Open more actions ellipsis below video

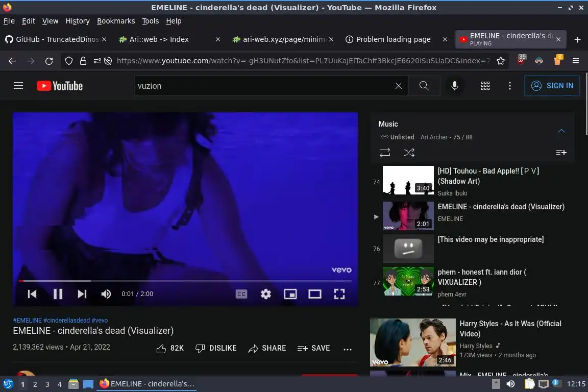click(x=348, y=349)
